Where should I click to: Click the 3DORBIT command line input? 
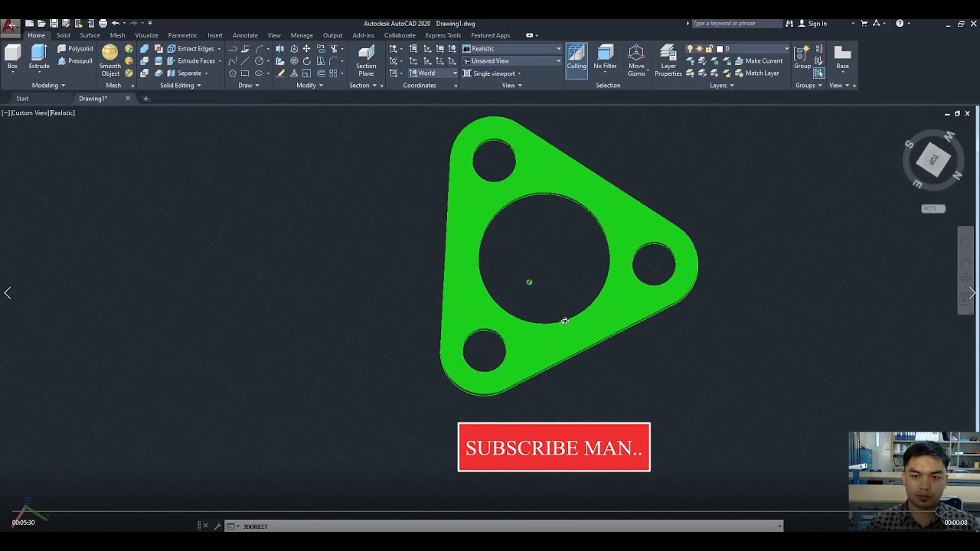pos(505,526)
